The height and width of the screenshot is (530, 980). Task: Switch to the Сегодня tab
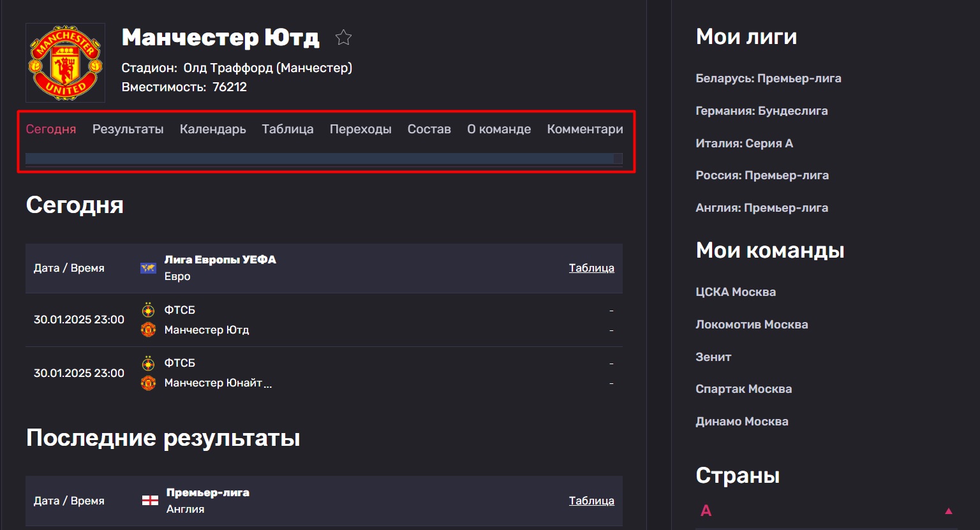pyautogui.click(x=51, y=129)
